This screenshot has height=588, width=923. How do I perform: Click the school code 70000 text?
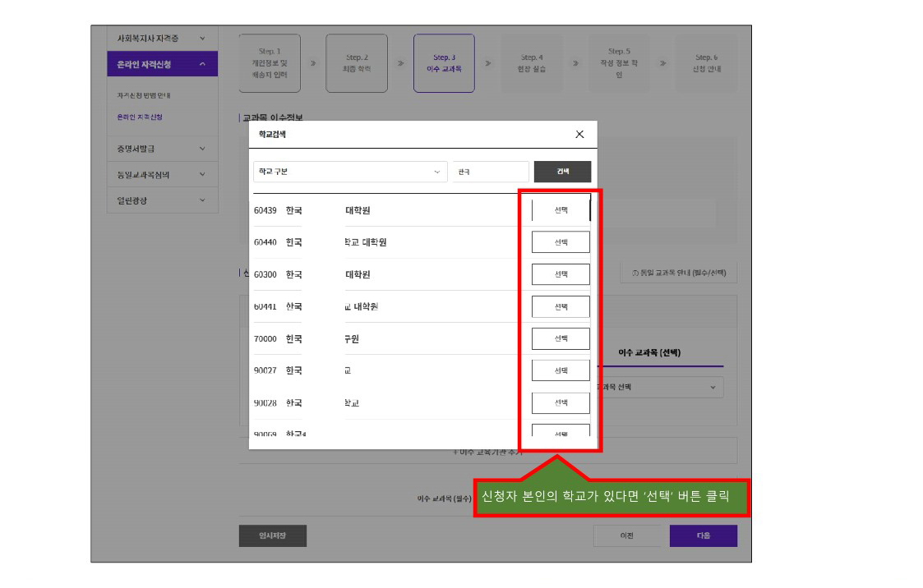click(x=265, y=338)
